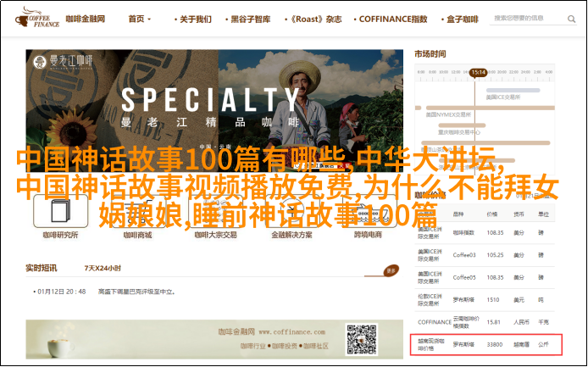
Task: Select the 美元 currency cell
Action: (519, 300)
